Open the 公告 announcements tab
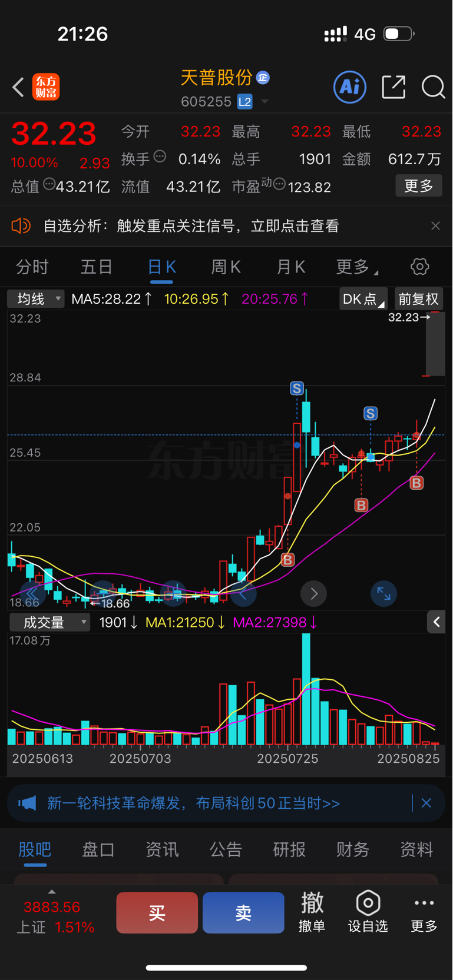Screen dimensions: 453x980 point(226,849)
